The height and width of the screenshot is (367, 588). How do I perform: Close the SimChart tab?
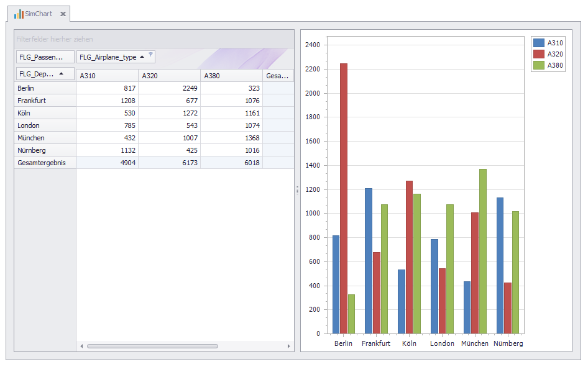click(x=63, y=14)
